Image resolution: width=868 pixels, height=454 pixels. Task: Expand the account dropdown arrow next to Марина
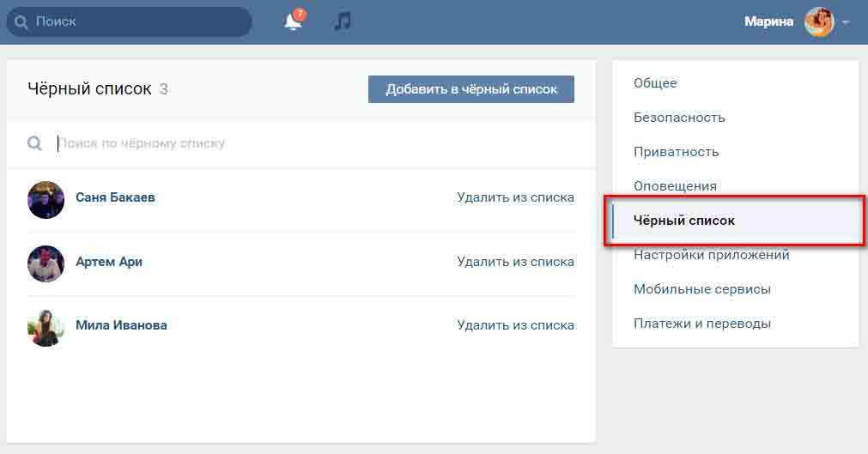[x=846, y=22]
